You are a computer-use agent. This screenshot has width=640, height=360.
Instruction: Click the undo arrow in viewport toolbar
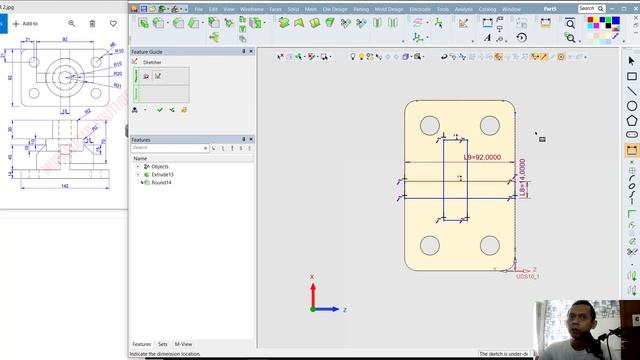point(444,57)
